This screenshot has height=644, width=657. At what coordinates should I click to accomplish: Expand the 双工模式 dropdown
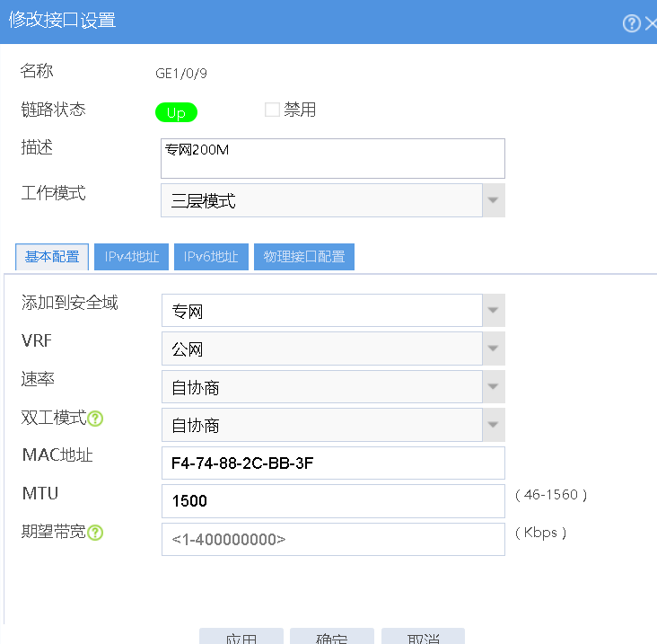point(493,425)
